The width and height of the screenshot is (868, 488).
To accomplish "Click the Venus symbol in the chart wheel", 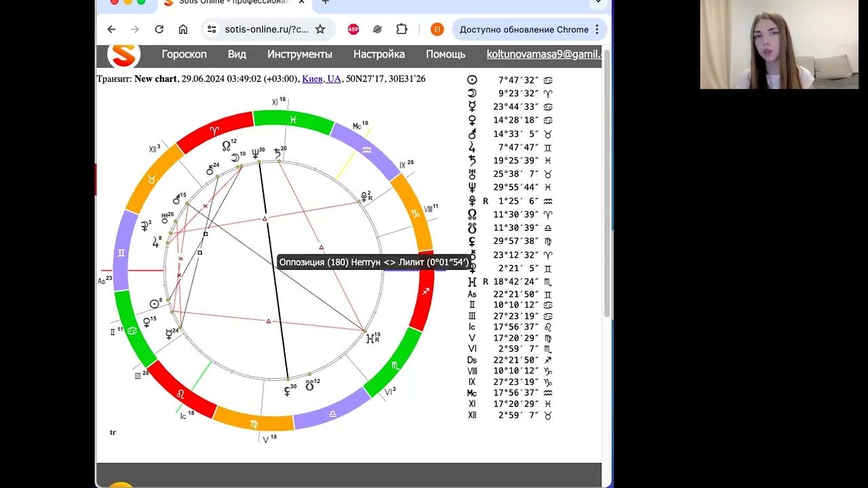I will coord(146,323).
